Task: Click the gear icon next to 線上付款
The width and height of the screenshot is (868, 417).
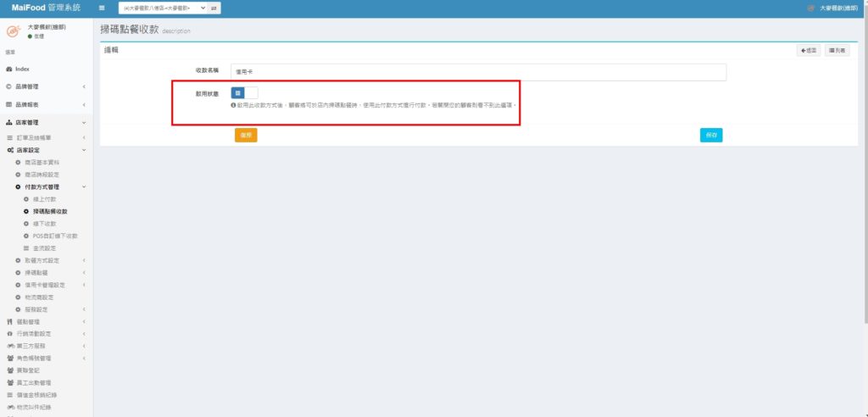Action: click(26, 198)
